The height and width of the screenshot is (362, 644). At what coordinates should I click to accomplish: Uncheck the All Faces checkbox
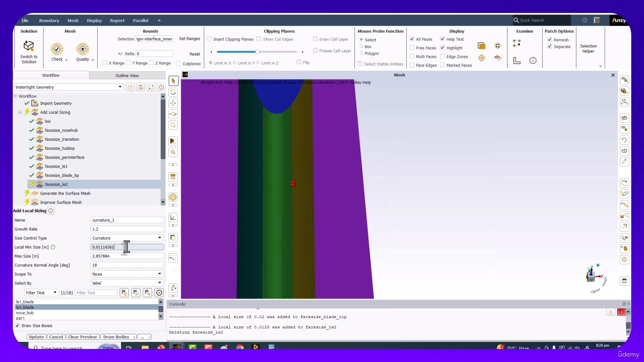[x=412, y=39]
